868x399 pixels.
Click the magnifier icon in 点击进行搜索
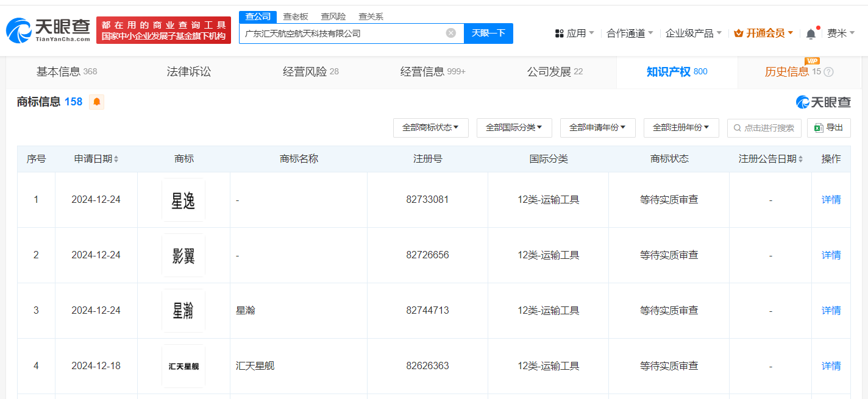737,128
